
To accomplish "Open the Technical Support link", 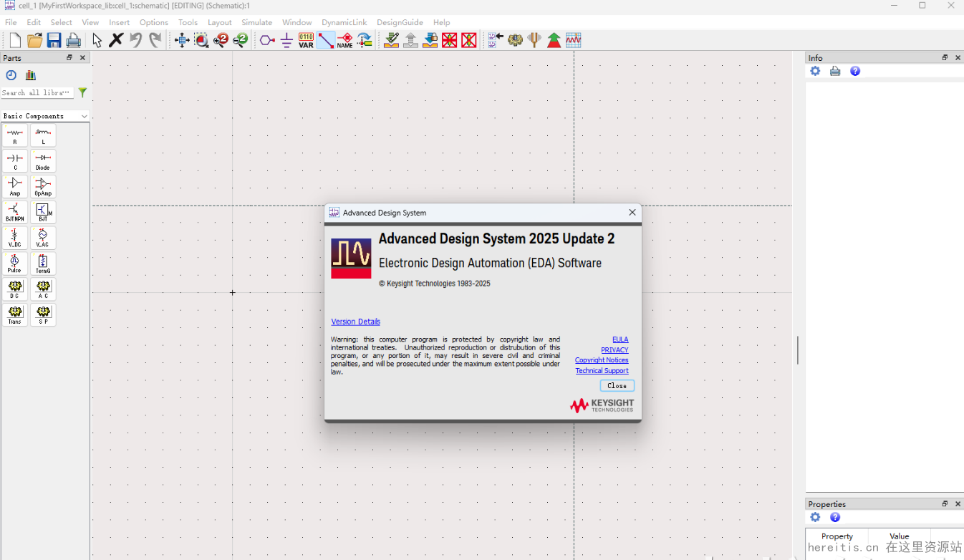I will (x=602, y=371).
